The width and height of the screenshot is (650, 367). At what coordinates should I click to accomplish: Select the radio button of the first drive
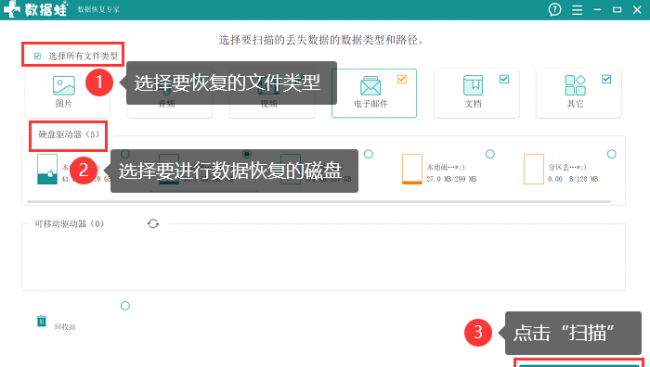125,154
